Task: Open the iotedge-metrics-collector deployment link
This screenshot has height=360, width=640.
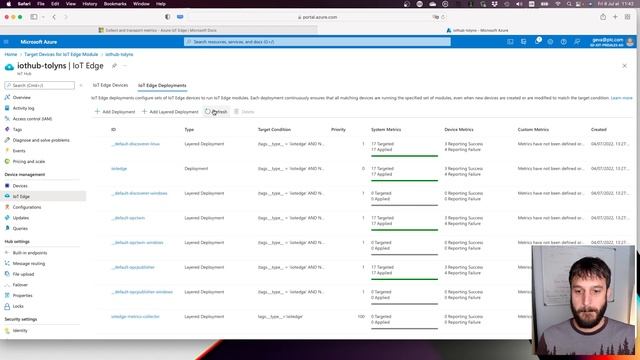Action: click(135, 317)
